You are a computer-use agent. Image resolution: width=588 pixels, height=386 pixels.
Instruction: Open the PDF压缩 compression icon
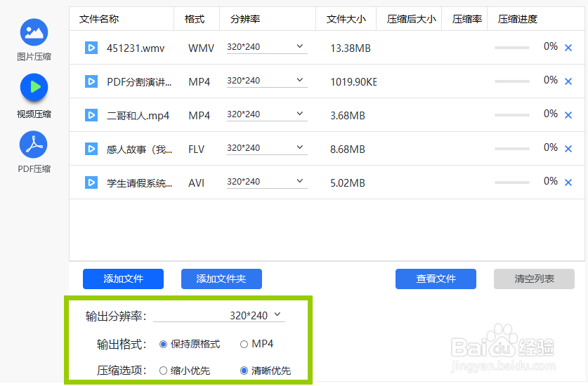point(34,145)
